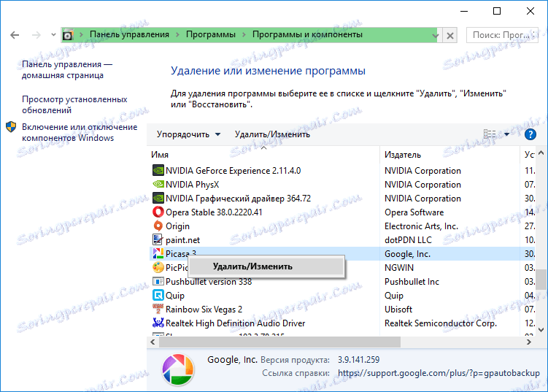Expand the view options dropdown arrow
Viewport: 548px width, 392px height.
pos(506,134)
